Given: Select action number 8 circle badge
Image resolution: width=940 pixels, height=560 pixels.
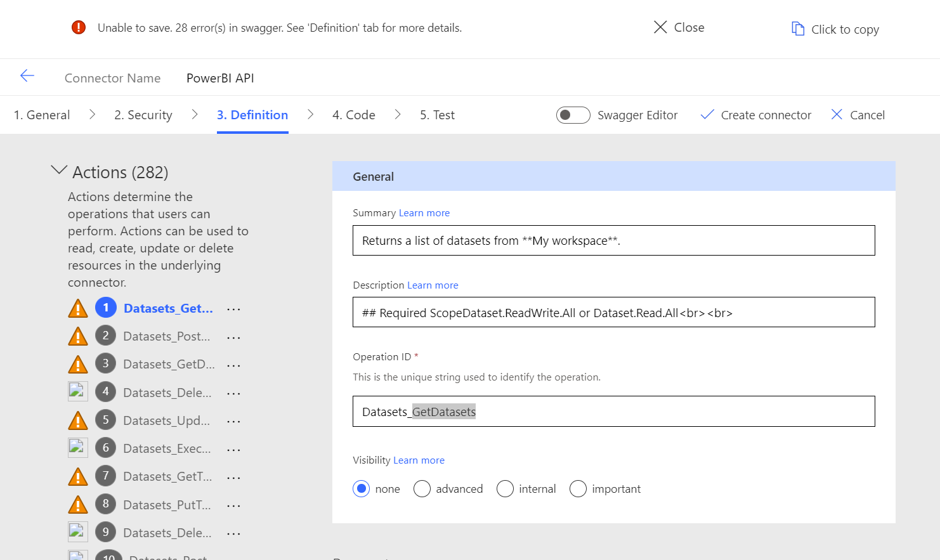Looking at the screenshot, I should point(106,504).
